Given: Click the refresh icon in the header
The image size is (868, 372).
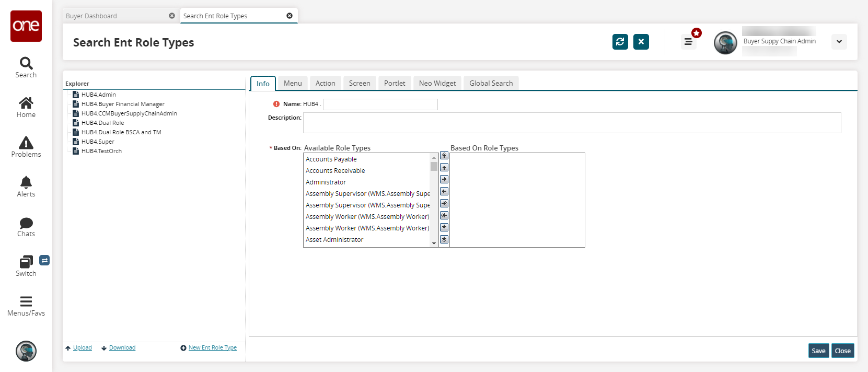Looking at the screenshot, I should point(620,42).
